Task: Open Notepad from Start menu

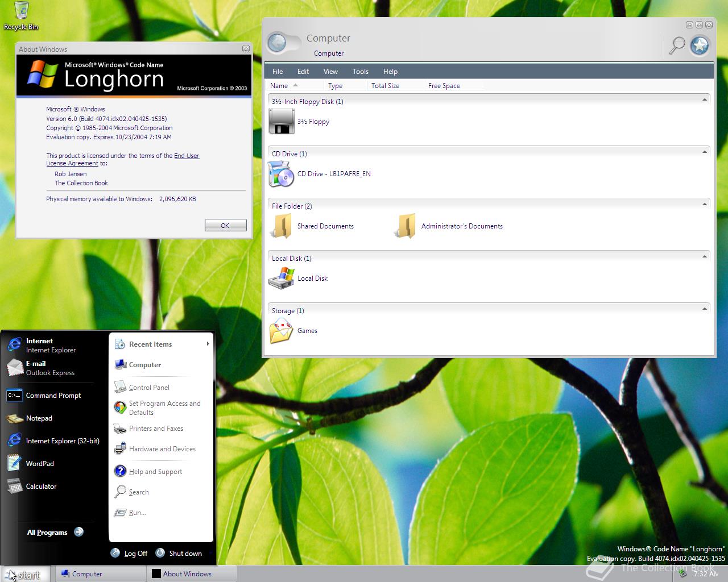Action: (55, 418)
